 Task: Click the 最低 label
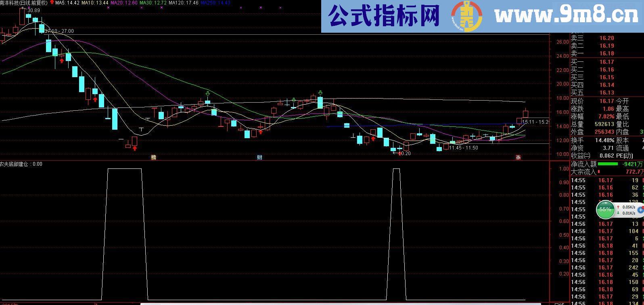(x=622, y=117)
